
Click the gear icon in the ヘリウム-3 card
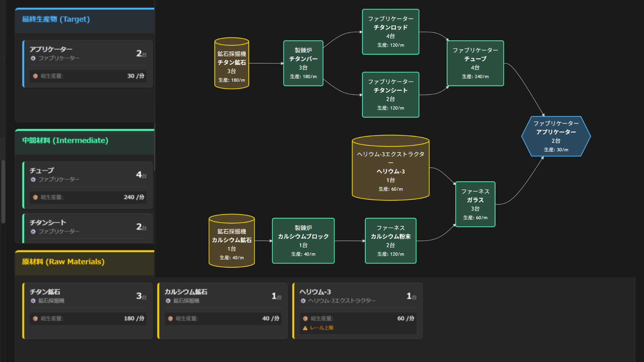(303, 301)
